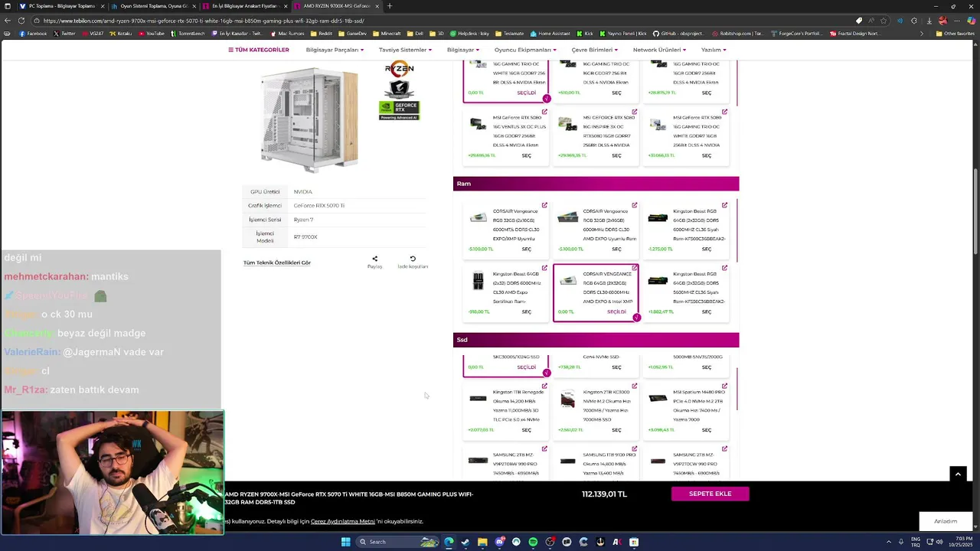Open external link of MSI RTX 5080 Ventus 3X card
The image size is (980, 551).
click(544, 112)
